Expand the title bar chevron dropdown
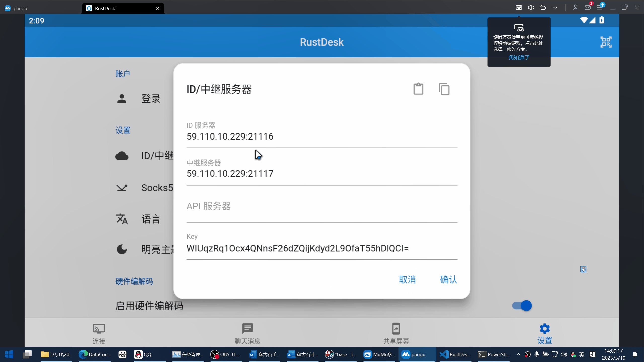The height and width of the screenshot is (362, 644). point(555,8)
